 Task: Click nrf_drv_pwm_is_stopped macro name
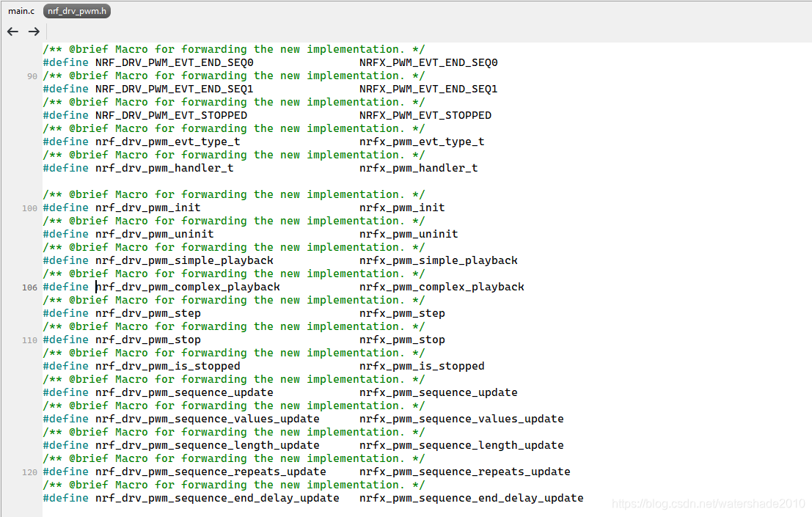click(168, 366)
